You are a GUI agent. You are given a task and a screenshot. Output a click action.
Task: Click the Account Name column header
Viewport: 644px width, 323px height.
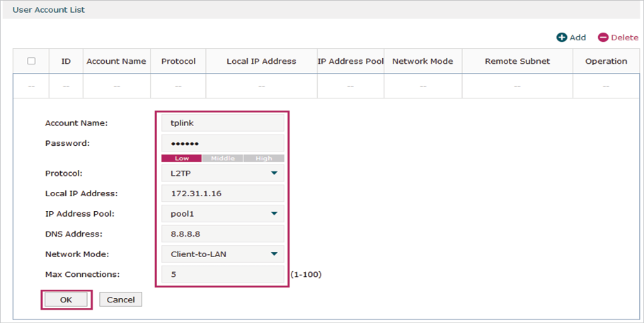(x=116, y=62)
